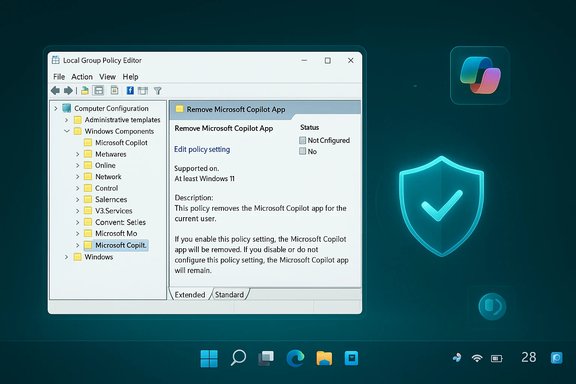Image resolution: width=576 pixels, height=384 pixels.
Task: Open Task View on the taskbar
Action: (266, 358)
